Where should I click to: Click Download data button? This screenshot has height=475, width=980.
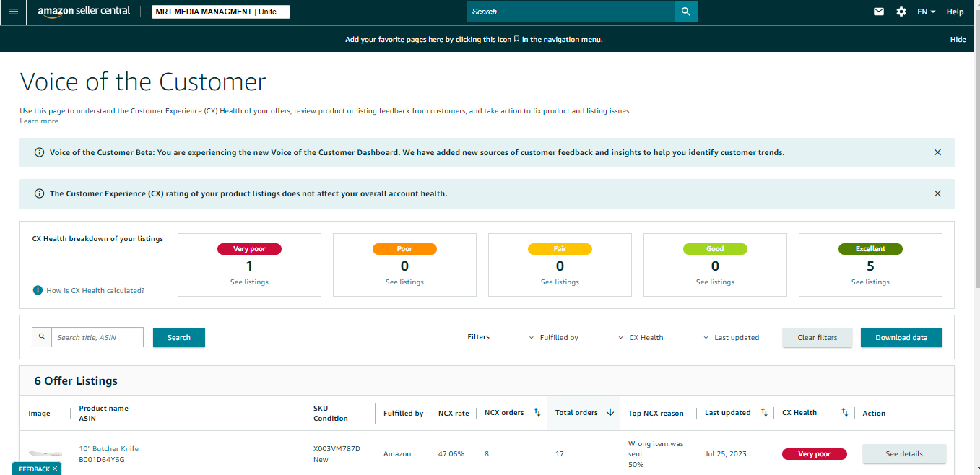coord(901,337)
